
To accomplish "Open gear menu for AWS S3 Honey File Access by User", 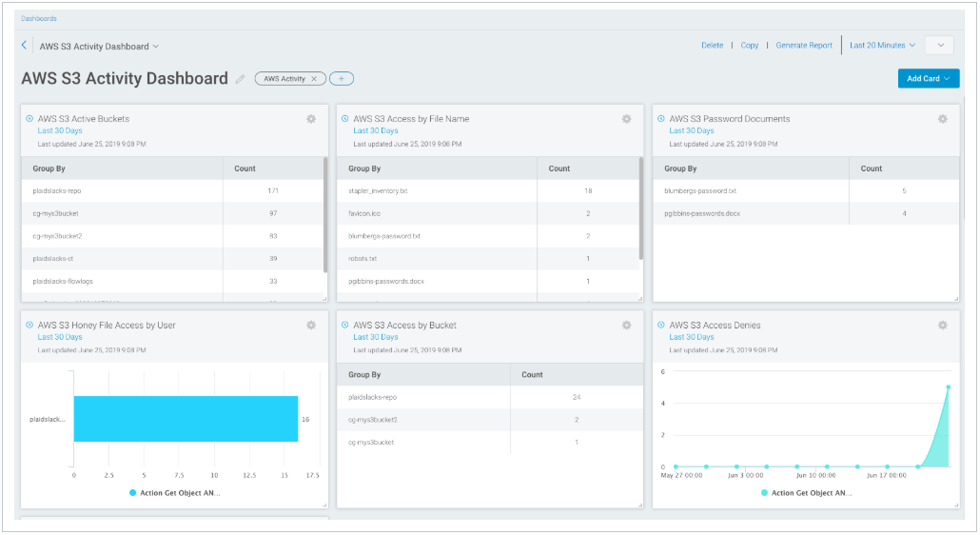I will (x=311, y=326).
